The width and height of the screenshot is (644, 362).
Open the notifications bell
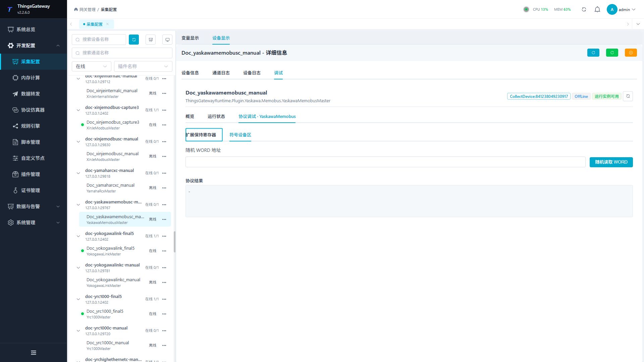[597, 9]
